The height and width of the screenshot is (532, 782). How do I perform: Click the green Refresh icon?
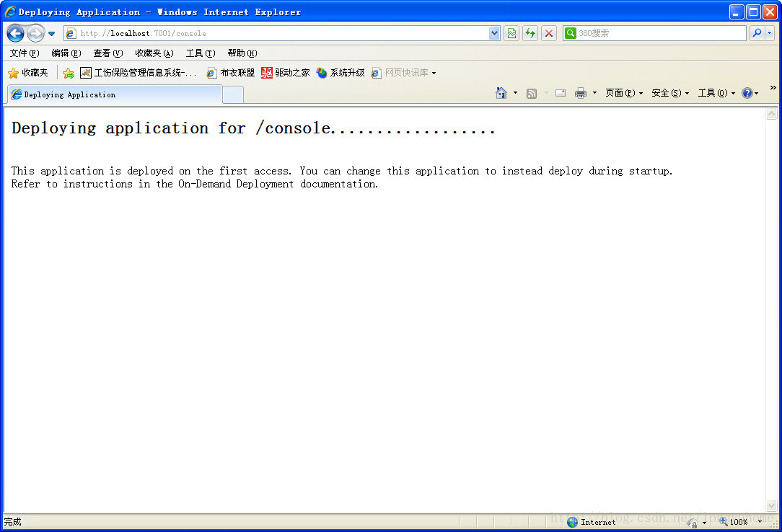tap(530, 33)
